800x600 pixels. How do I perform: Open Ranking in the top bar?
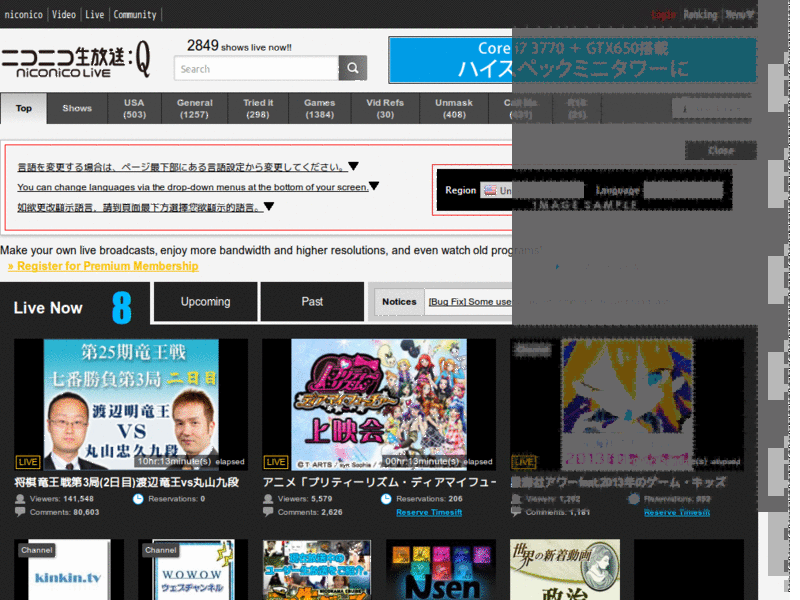pyautogui.click(x=700, y=15)
